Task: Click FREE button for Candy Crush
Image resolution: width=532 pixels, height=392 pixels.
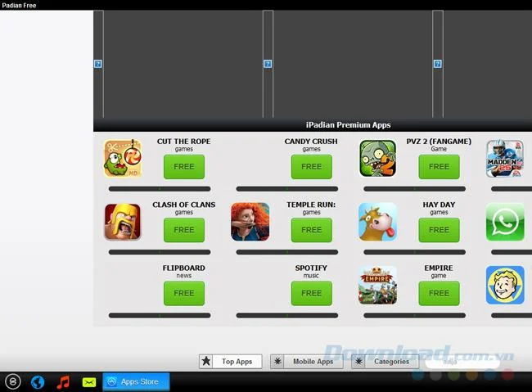Action: click(312, 167)
